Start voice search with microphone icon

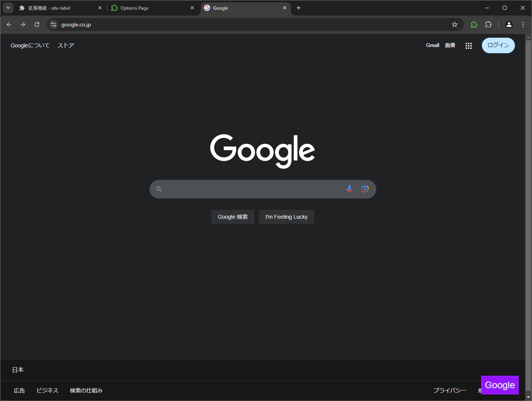pos(349,189)
